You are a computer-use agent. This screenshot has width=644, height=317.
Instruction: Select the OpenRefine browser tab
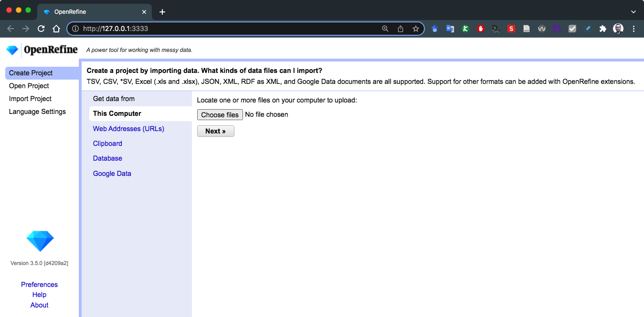tap(94, 12)
